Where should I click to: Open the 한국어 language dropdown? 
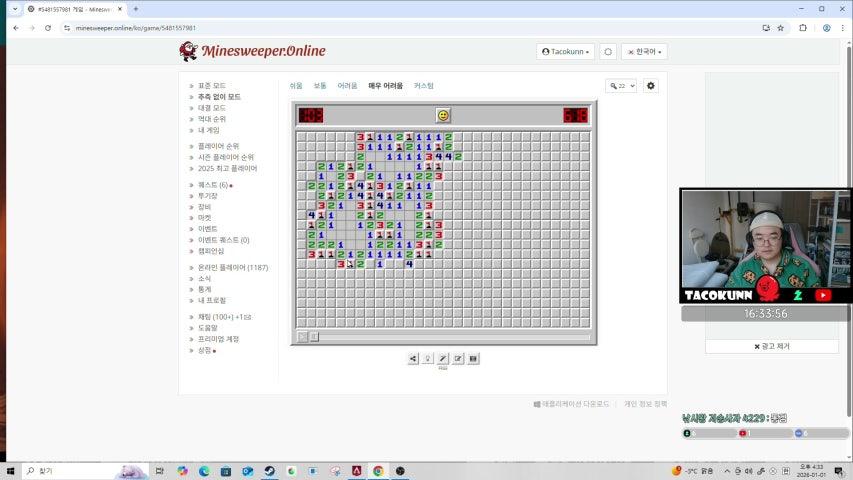point(644,52)
